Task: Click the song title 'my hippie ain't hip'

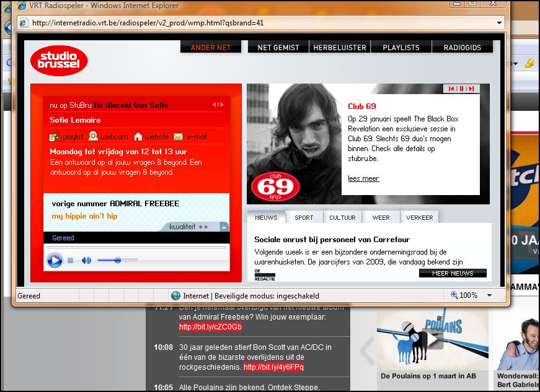Action: pyautogui.click(x=85, y=216)
